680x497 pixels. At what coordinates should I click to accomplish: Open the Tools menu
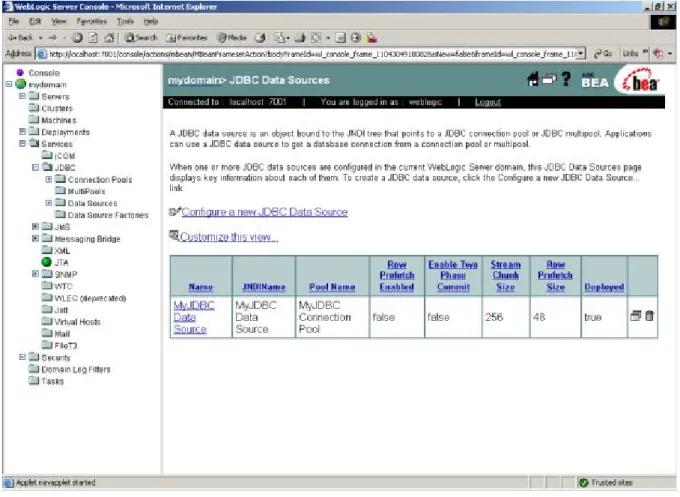tap(125, 21)
